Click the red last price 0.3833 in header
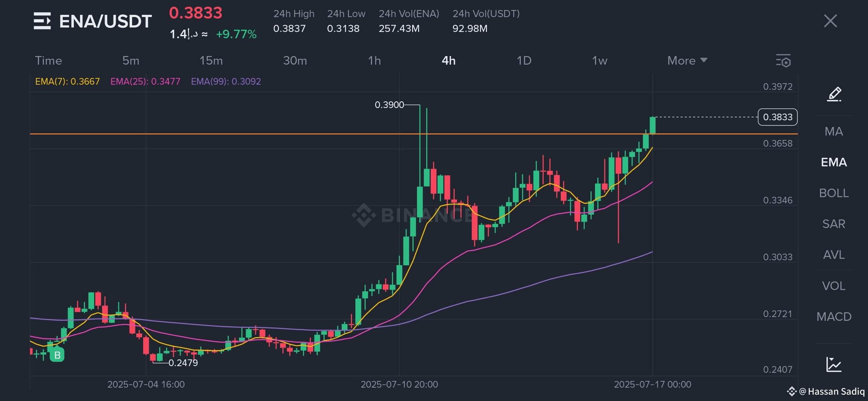Screen dimensions: 868x401 195,13
